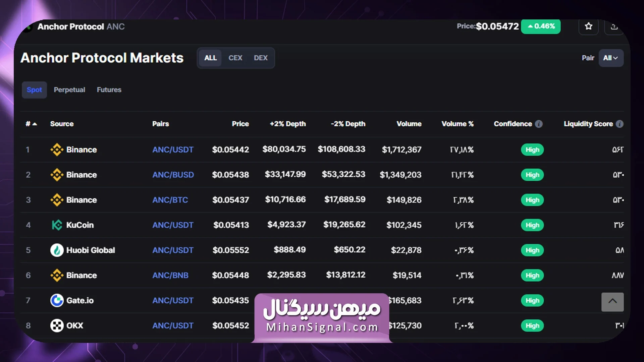
Task: Filter markets by DEX
Action: pos(261,58)
